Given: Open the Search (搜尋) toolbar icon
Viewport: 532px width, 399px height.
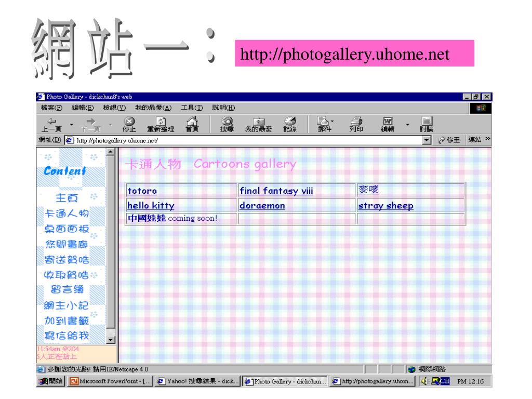Looking at the screenshot, I should pyautogui.click(x=227, y=124).
